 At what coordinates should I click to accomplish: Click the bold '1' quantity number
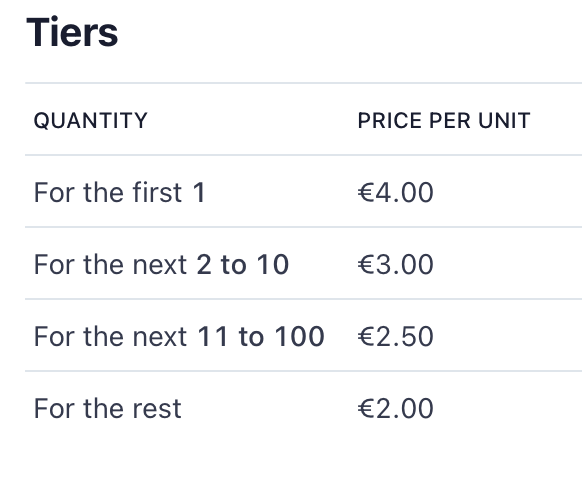(x=199, y=192)
